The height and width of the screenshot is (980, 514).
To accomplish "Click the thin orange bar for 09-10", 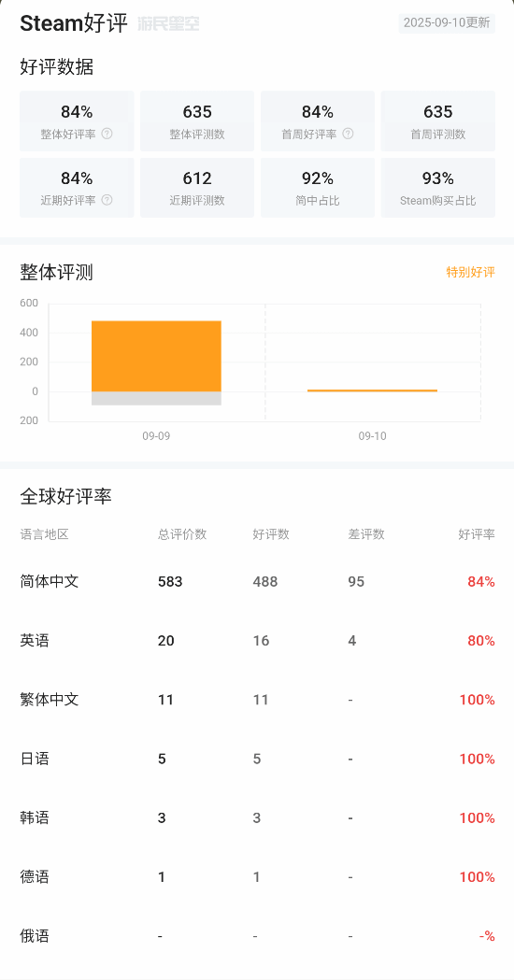I will [x=372, y=391].
